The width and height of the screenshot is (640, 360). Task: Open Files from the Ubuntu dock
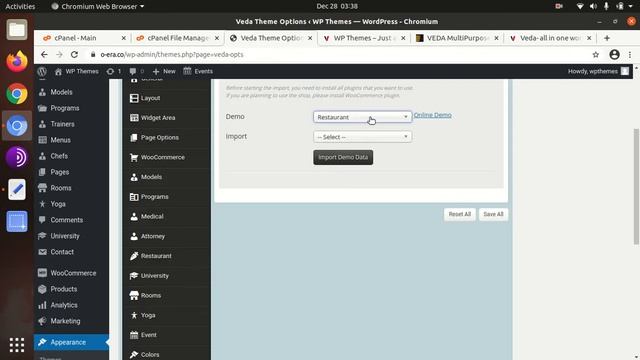coord(17,29)
